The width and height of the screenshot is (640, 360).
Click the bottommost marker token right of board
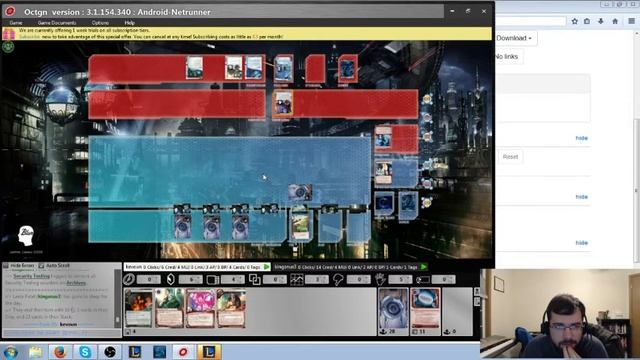point(427,202)
